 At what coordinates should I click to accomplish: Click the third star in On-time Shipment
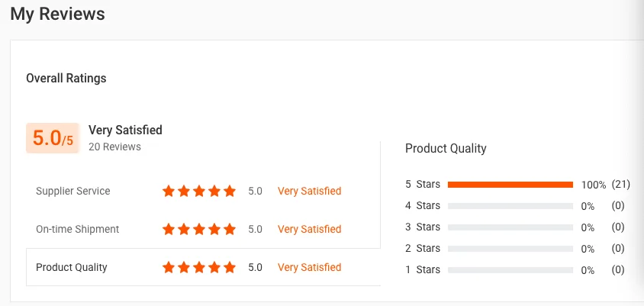click(x=199, y=229)
